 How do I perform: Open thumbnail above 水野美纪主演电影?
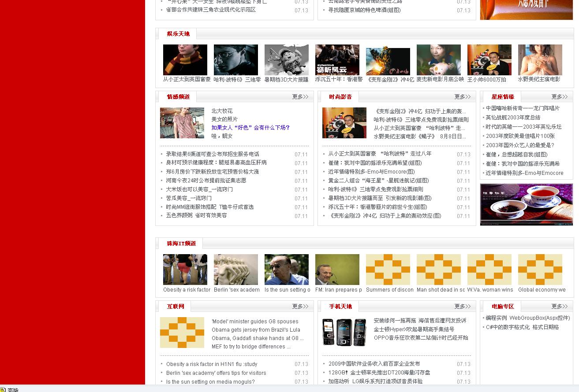540,60
